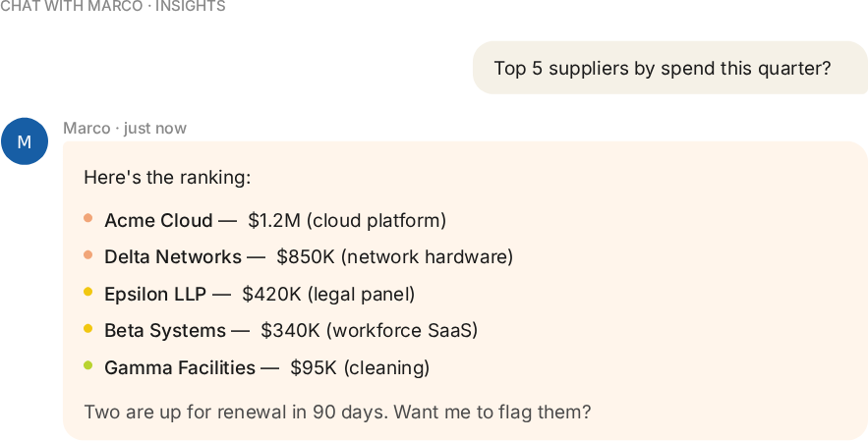Image resolution: width=868 pixels, height=441 pixels.
Task: Click the yellow bullet beside Beta Systems
Action: pos(88,329)
